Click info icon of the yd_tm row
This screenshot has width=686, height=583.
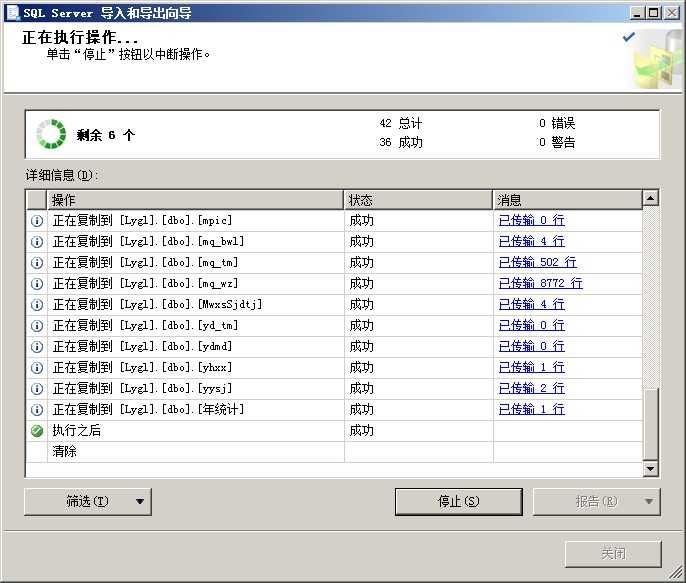pos(37,326)
